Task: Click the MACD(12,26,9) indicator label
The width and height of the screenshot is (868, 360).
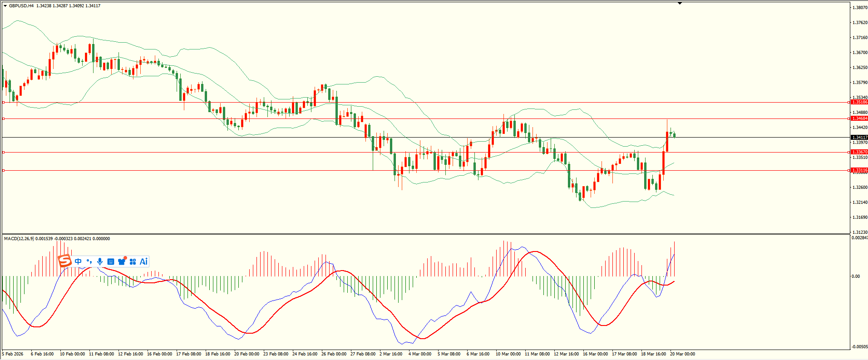Action: click(18, 239)
